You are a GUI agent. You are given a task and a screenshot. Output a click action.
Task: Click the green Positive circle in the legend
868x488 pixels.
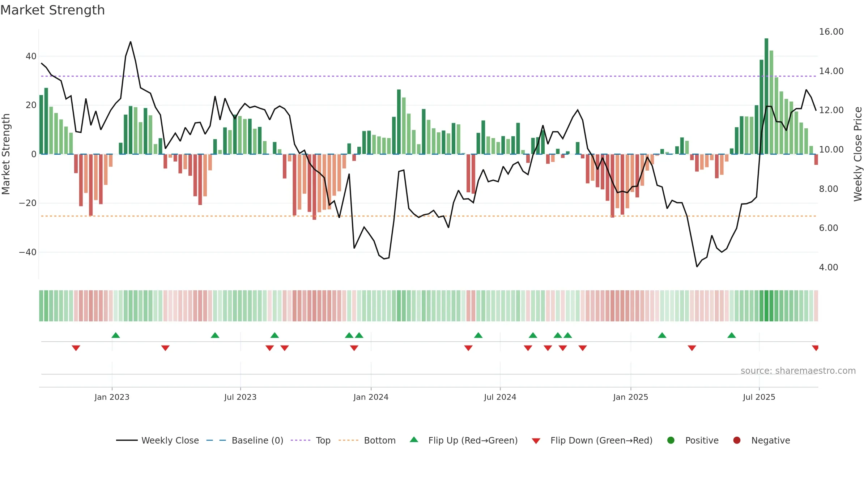pos(671,440)
